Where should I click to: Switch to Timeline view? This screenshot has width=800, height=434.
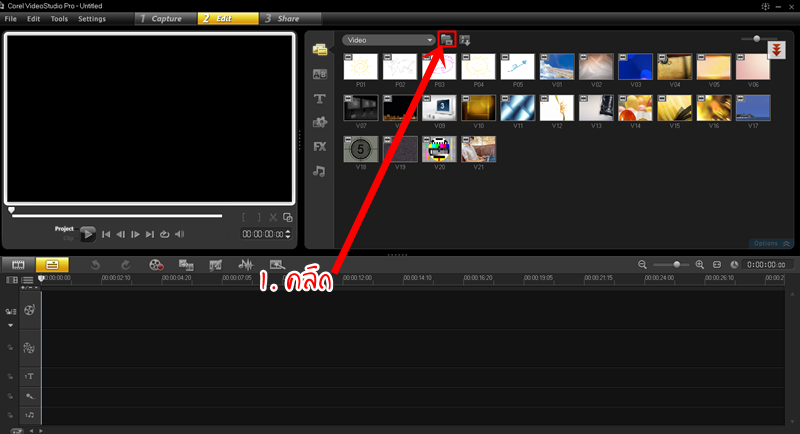[52, 265]
